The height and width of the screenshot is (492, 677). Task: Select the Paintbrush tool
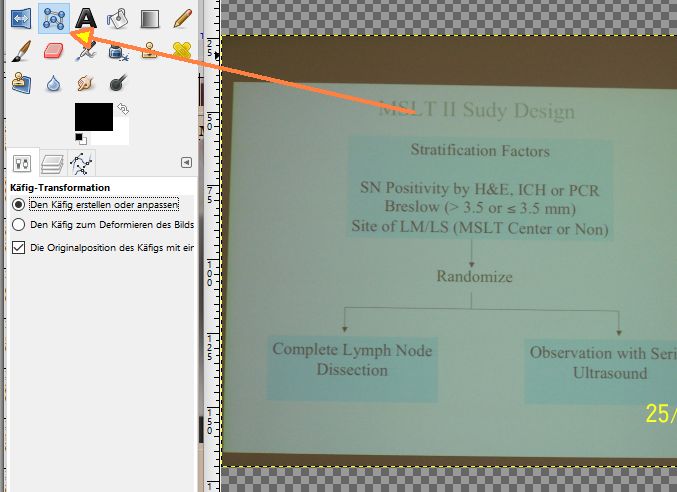[19, 50]
